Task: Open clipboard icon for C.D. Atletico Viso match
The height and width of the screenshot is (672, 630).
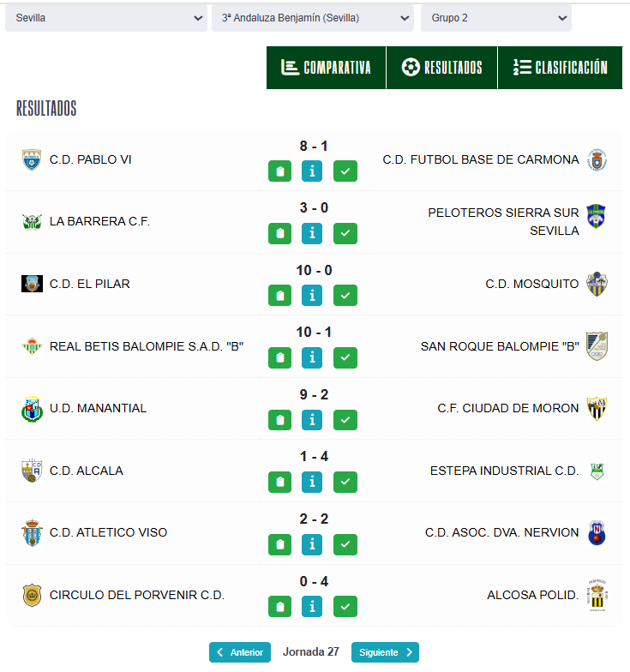Action: (x=279, y=545)
